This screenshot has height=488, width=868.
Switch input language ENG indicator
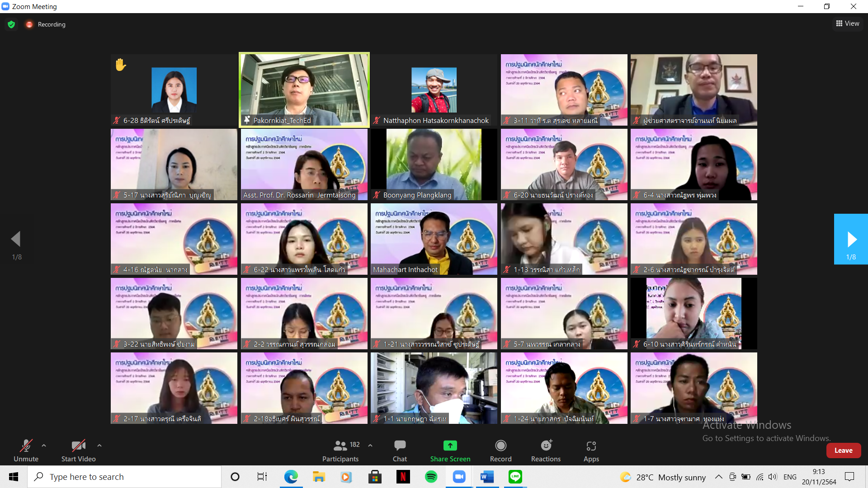tap(790, 477)
